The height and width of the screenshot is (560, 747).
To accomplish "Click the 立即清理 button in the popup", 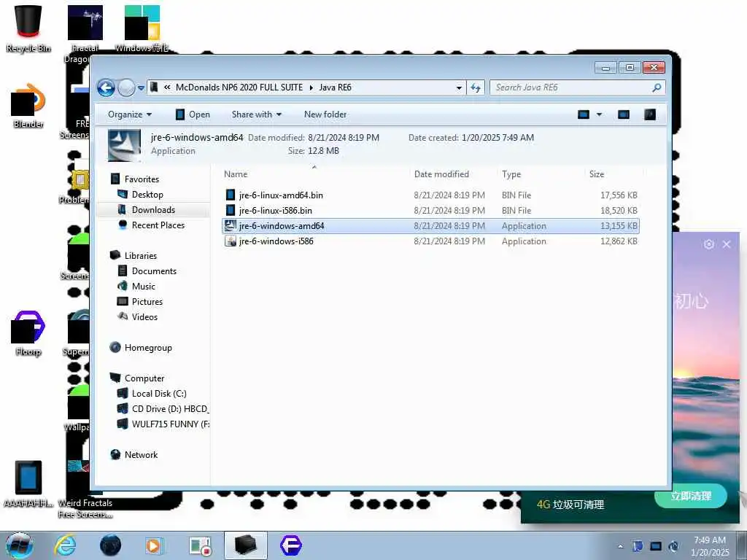I will pyautogui.click(x=691, y=496).
